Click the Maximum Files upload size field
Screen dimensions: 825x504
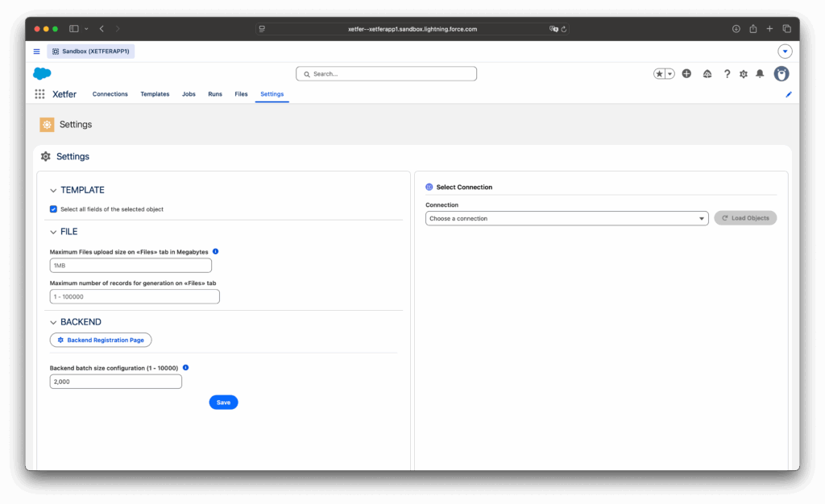131,266
